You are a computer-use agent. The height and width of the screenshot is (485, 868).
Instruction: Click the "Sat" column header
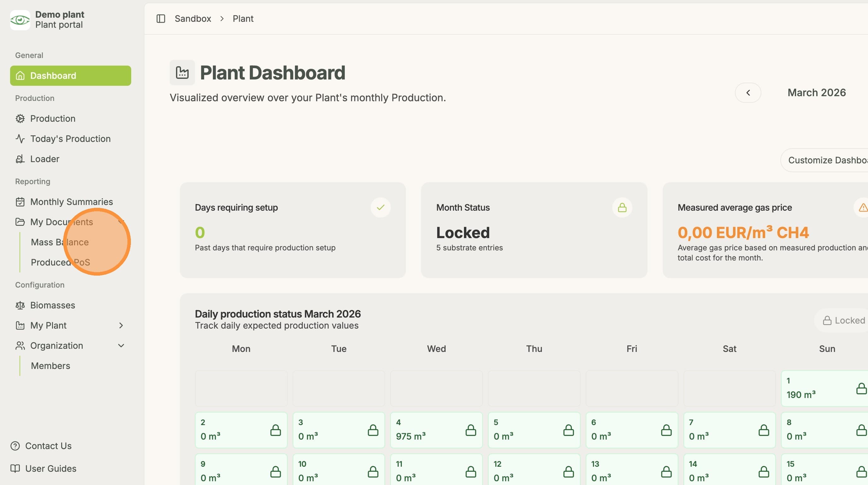click(730, 348)
